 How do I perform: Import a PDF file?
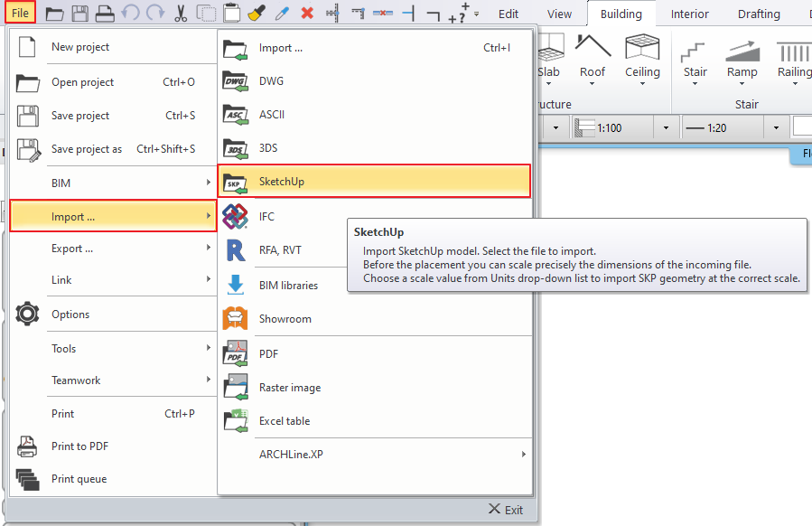(x=375, y=354)
